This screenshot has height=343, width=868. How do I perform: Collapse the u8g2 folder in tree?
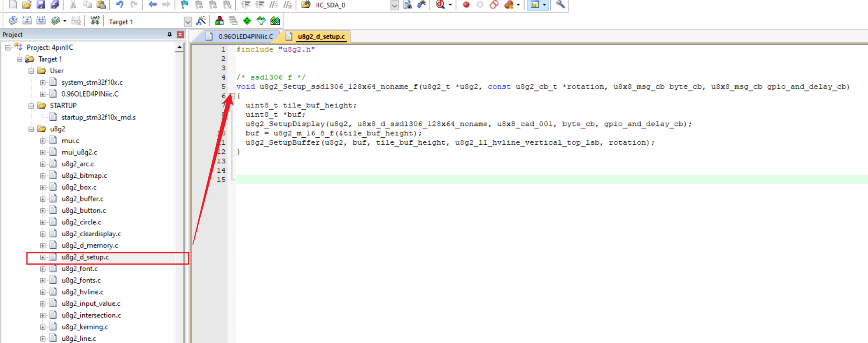(x=31, y=129)
